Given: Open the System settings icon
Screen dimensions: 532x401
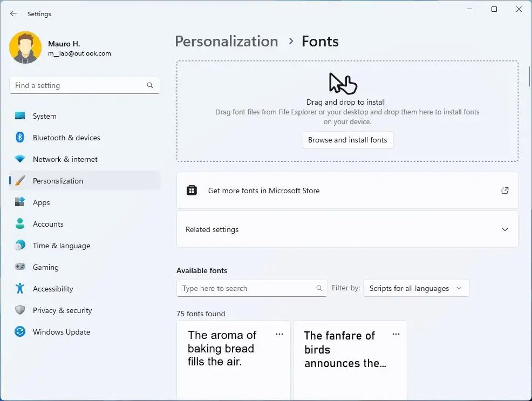Looking at the screenshot, I should (20, 116).
